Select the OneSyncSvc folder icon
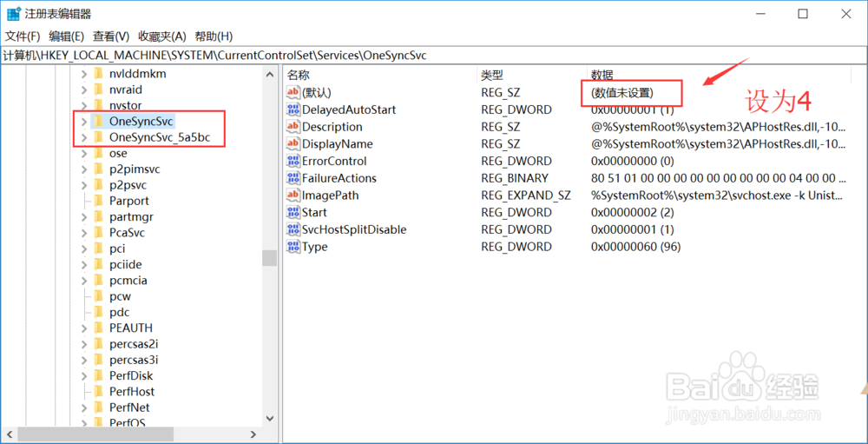Viewport: 868px width, 444px height. click(99, 122)
